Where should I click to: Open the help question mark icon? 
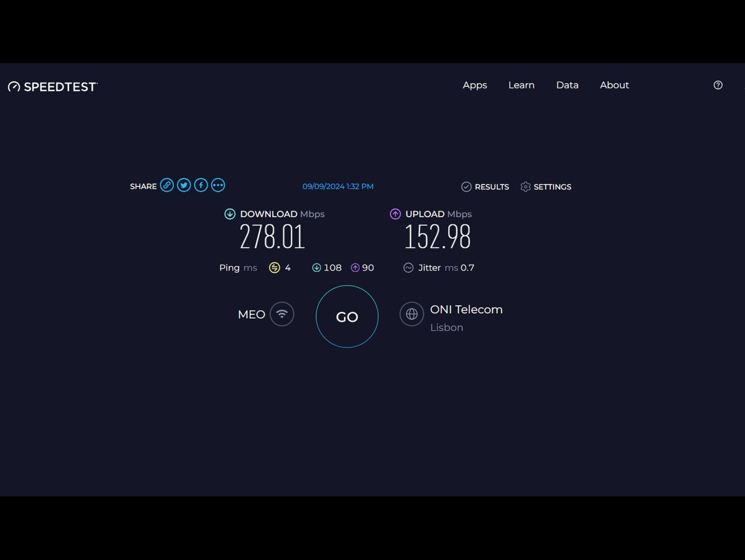point(718,85)
